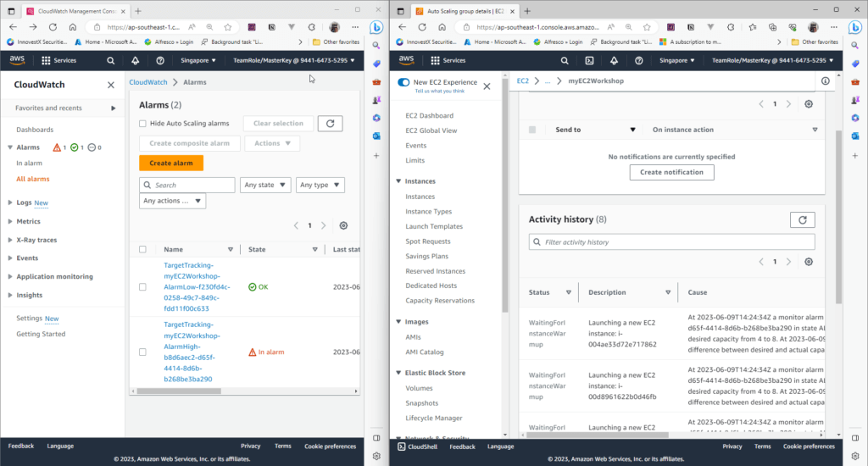Open help icon in EC2 window header

point(639,60)
